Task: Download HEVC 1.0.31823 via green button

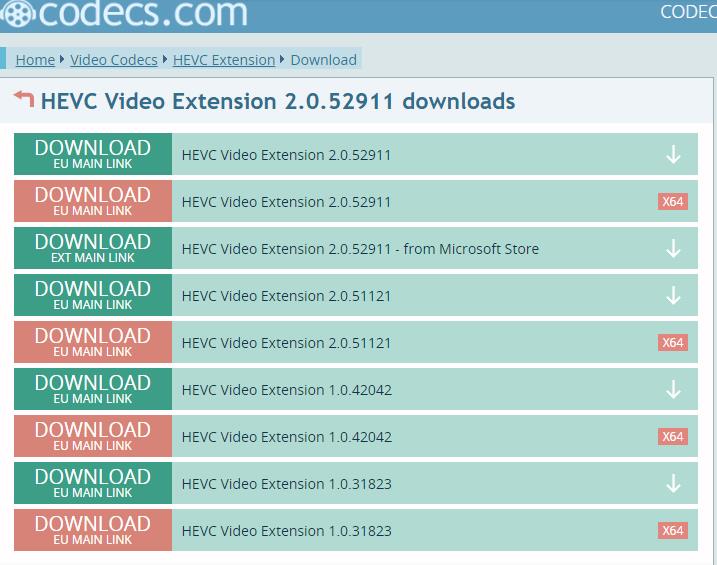Action: (x=93, y=483)
